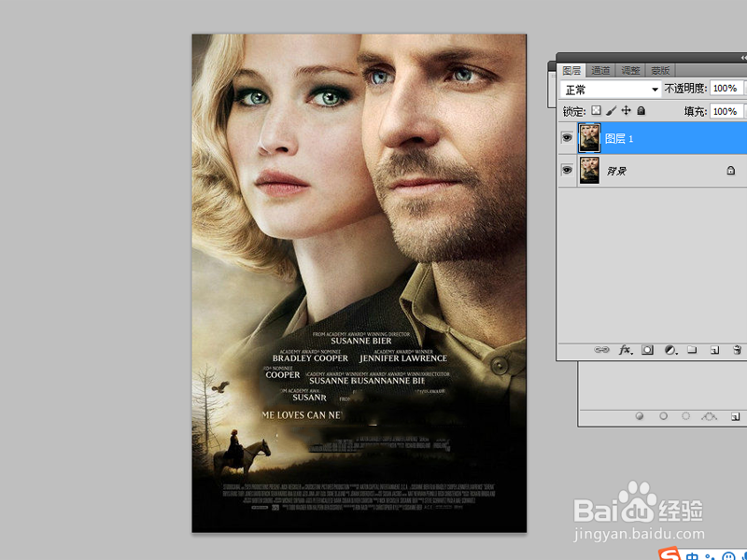Viewport: 747px width, 560px height.
Task: Create a new layer in Layers panel
Action: click(714, 350)
